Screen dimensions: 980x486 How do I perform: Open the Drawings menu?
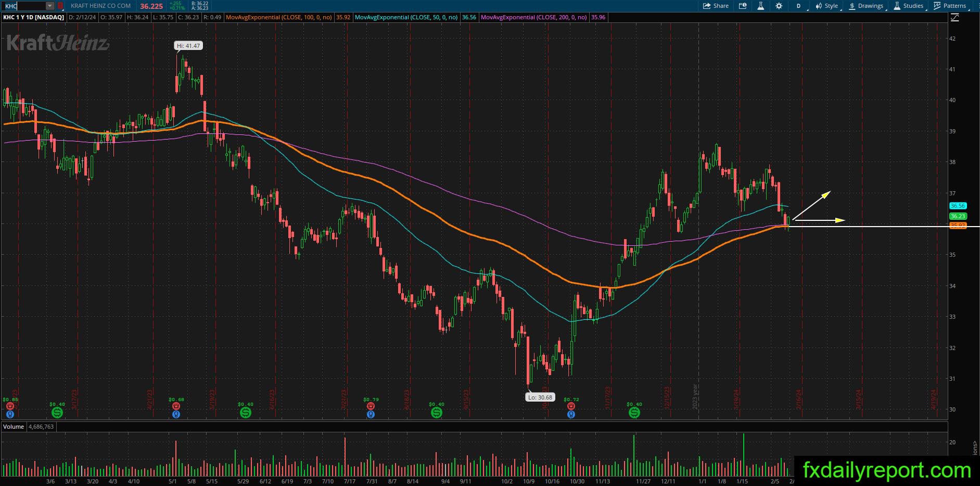click(867, 6)
